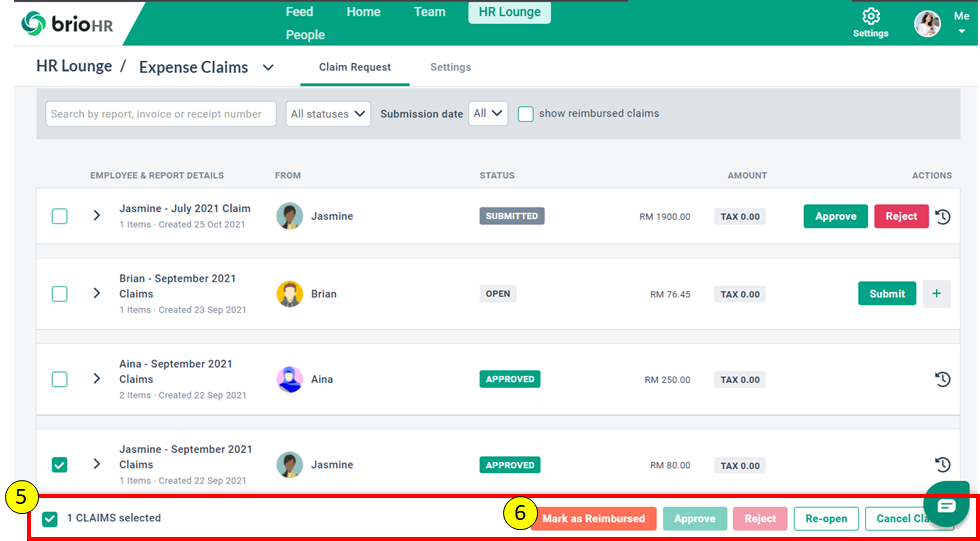Image resolution: width=980 pixels, height=541 pixels.
Task: Click the RM 76.45 amount
Action: 670,294
